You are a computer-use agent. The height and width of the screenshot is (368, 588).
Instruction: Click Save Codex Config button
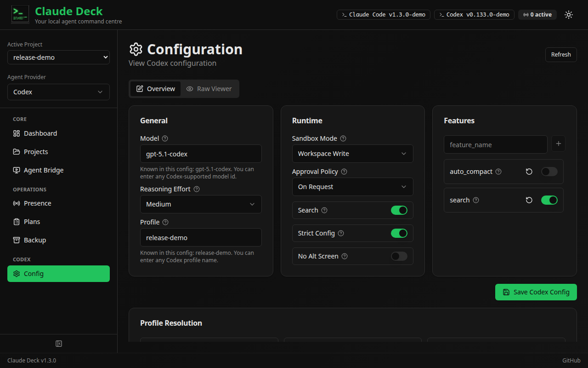click(x=536, y=292)
